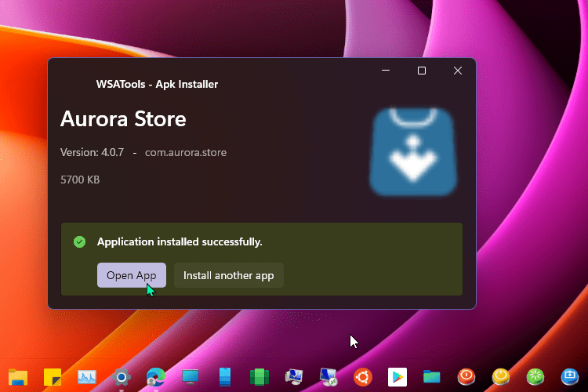
Task: Open the green box taskbar icon
Action: 260,376
